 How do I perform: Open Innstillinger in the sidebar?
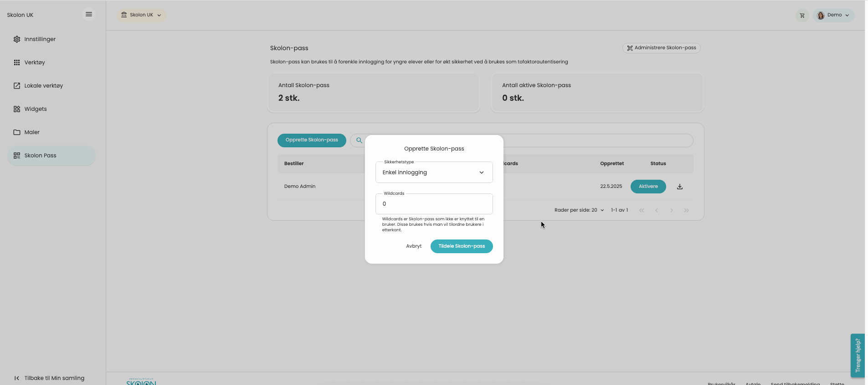click(40, 39)
